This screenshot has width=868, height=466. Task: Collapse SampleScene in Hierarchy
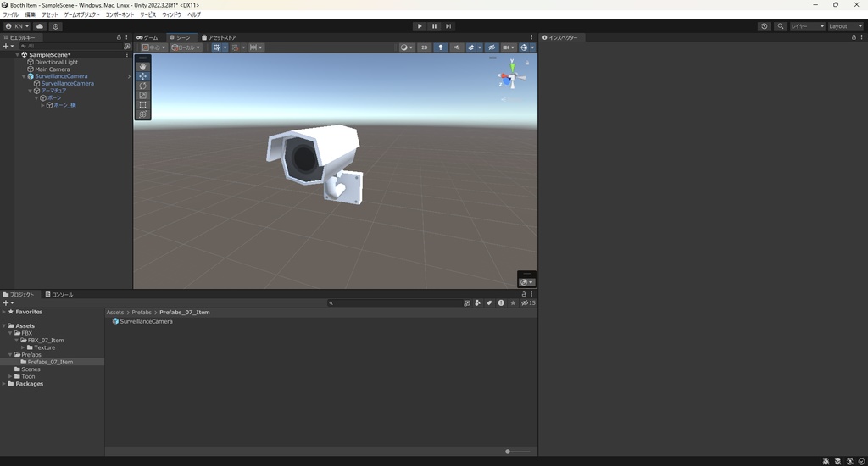(17, 55)
